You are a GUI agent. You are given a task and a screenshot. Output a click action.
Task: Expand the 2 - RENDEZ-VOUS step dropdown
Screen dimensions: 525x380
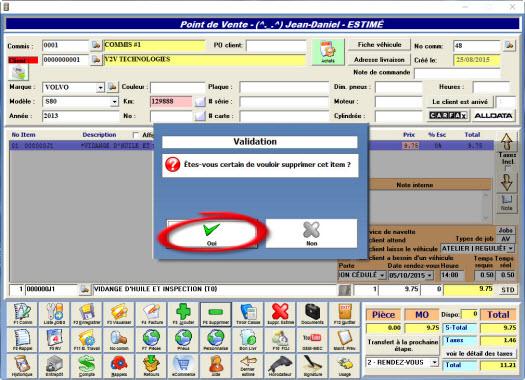(434, 362)
